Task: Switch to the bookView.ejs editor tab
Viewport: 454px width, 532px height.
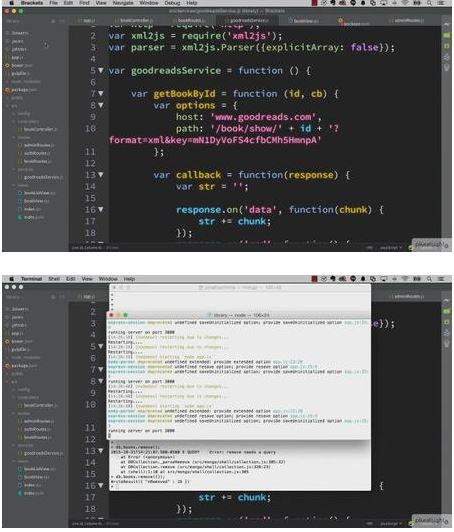Action: click(304, 21)
